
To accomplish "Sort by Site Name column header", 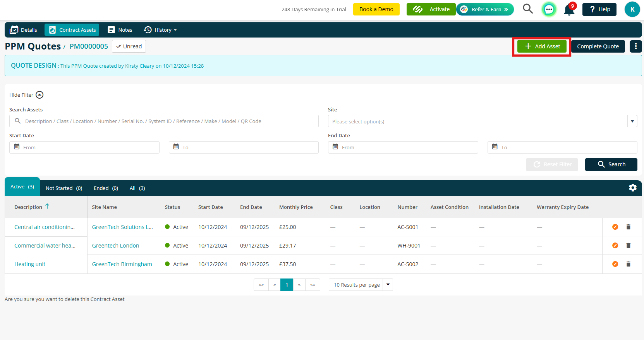I will (104, 207).
